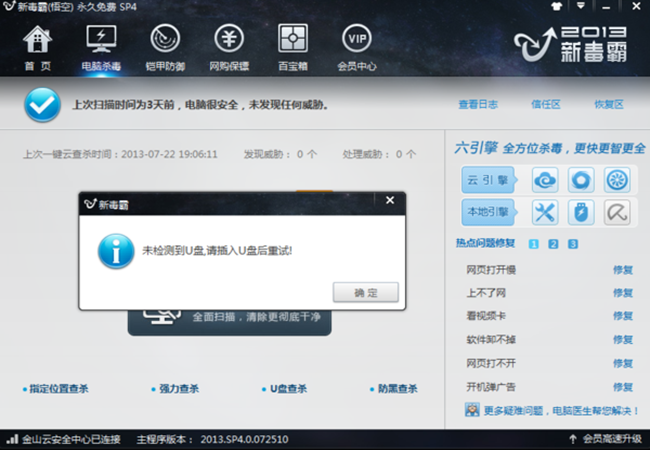Click the upgrade arrow icon in status bar
Image resolution: width=650 pixels, height=450 pixels.
click(573, 439)
